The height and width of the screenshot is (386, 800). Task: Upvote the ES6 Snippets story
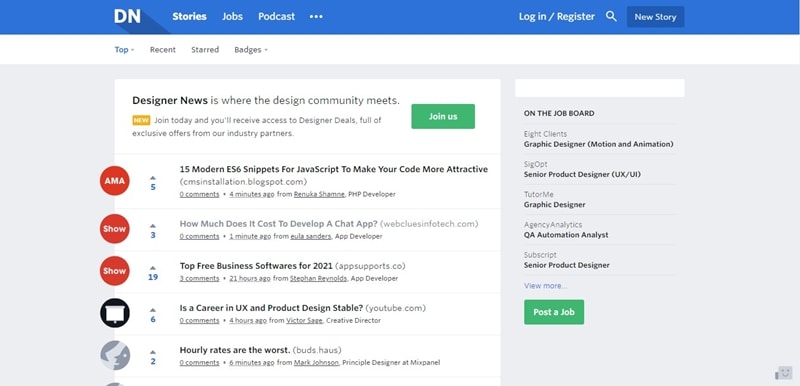[x=153, y=177]
